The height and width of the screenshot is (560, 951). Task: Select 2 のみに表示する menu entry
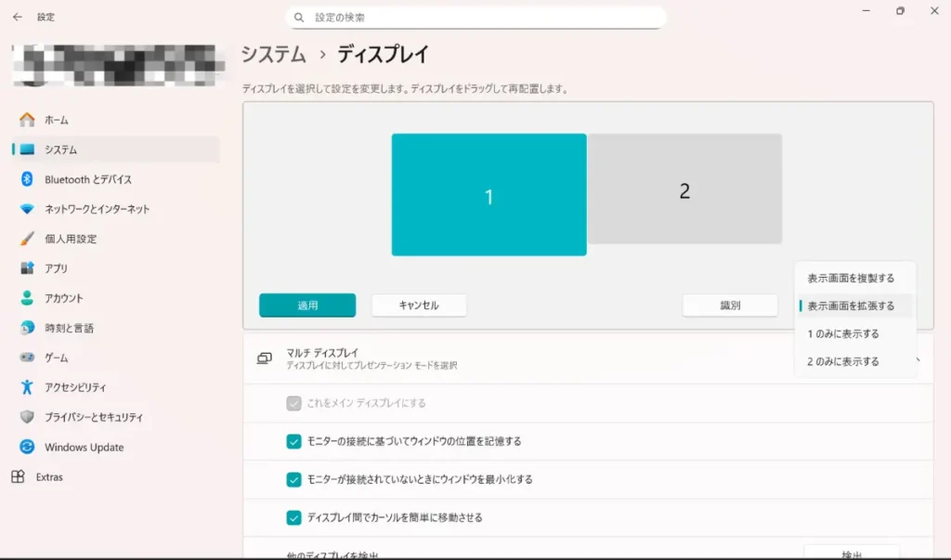point(843,361)
